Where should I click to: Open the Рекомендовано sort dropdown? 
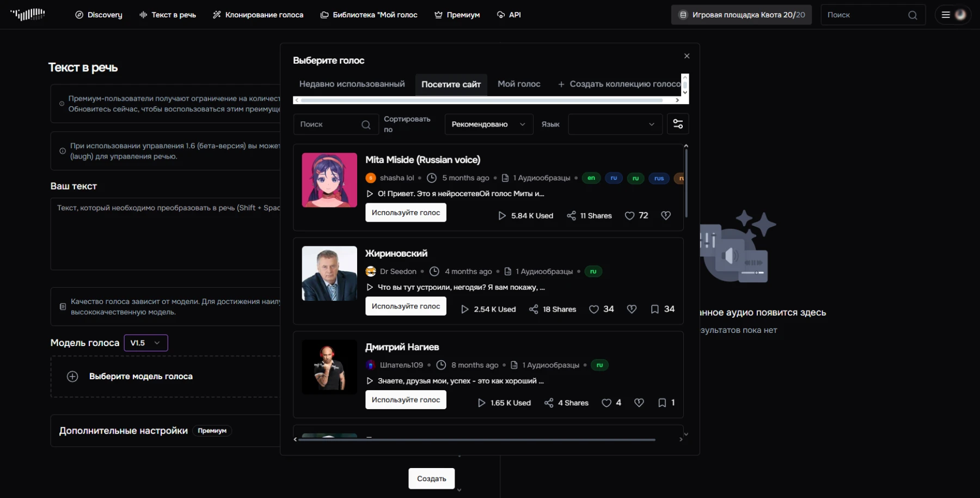tap(488, 124)
